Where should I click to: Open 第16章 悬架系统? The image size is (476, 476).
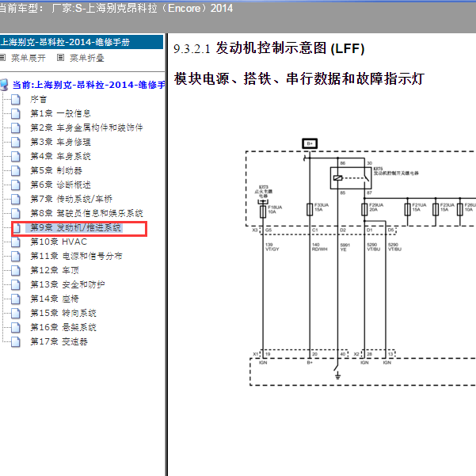(x=63, y=328)
